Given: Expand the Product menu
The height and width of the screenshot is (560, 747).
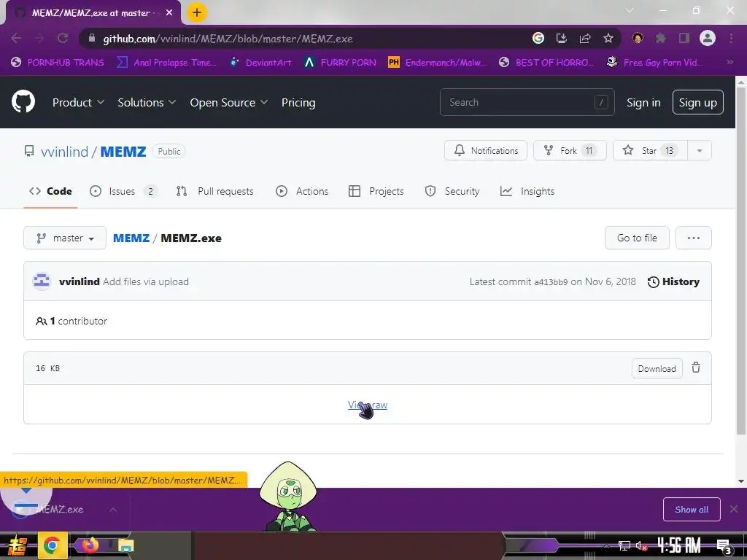Looking at the screenshot, I should coord(78,102).
